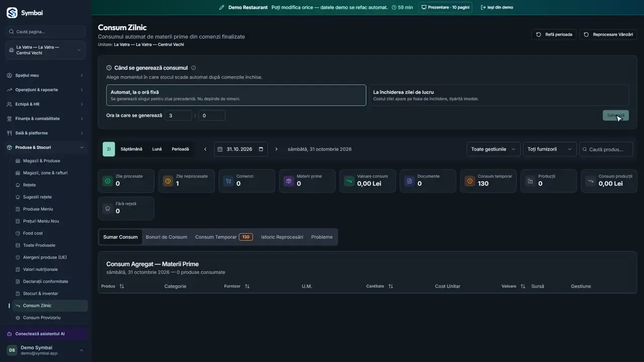The image size is (644, 362).
Task: Click the info icon beside Când se generează consumul
Action: pyautogui.click(x=194, y=68)
